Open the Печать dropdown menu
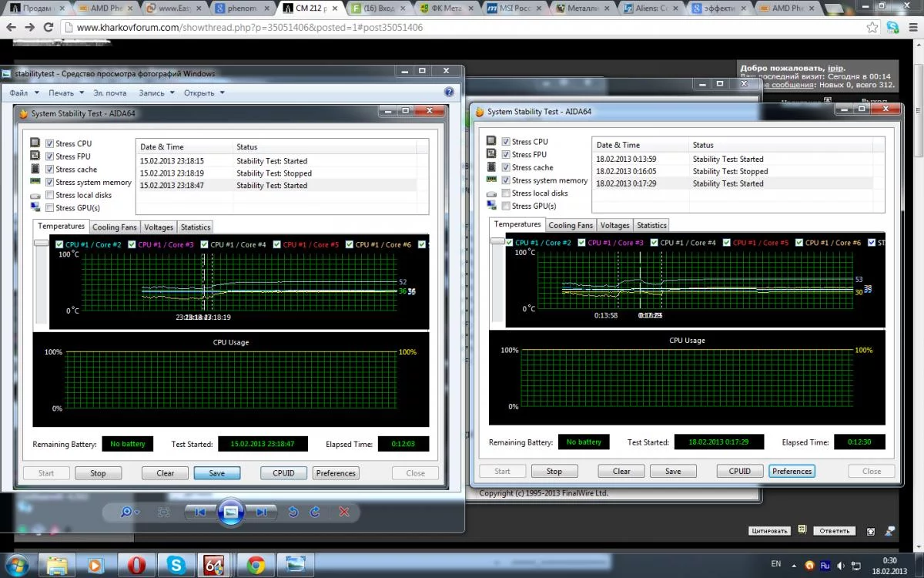The image size is (924, 578). (x=65, y=92)
